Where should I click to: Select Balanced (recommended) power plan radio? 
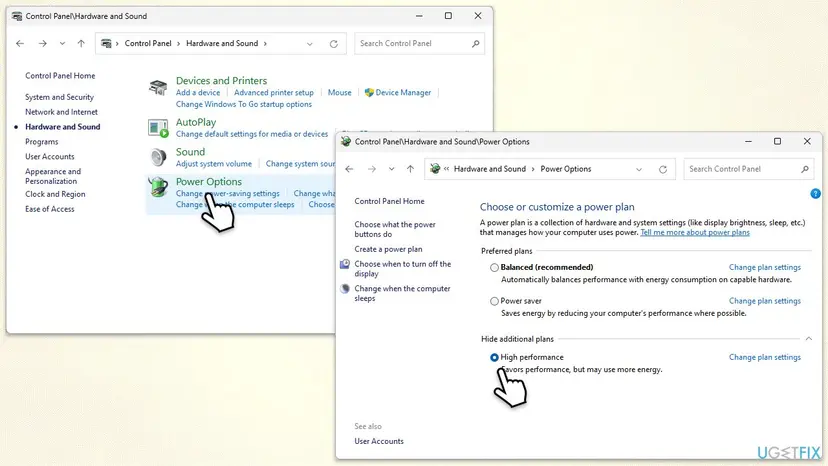coord(494,267)
